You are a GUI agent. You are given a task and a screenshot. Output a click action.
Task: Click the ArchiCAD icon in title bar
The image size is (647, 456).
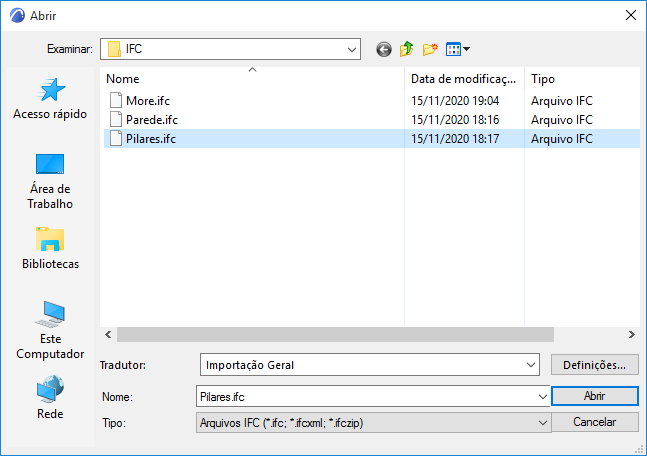click(x=17, y=16)
